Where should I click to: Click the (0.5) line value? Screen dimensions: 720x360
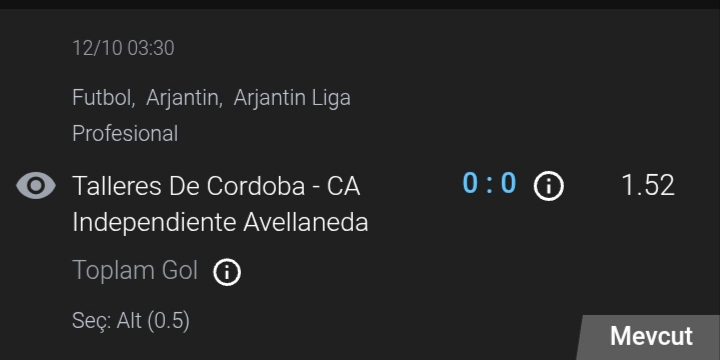(169, 321)
